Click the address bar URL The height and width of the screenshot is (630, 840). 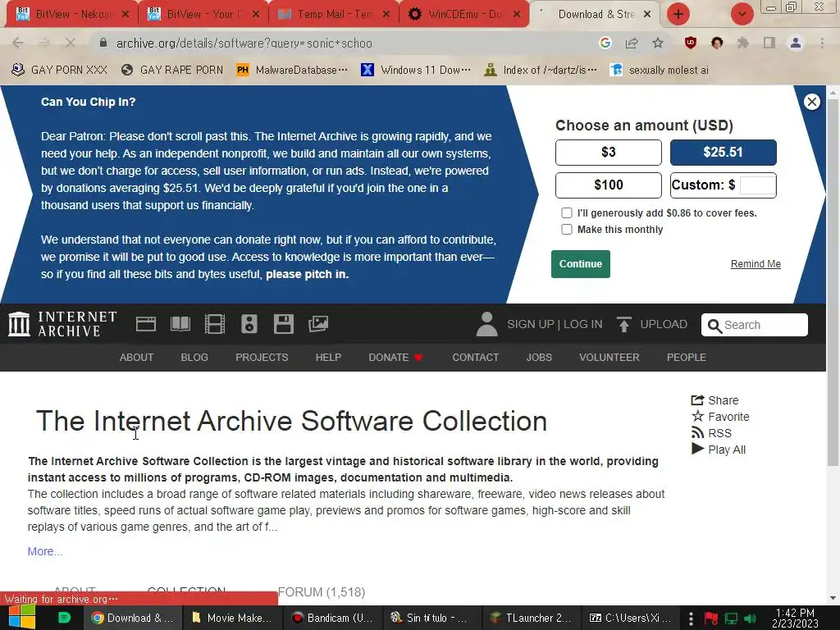244,43
